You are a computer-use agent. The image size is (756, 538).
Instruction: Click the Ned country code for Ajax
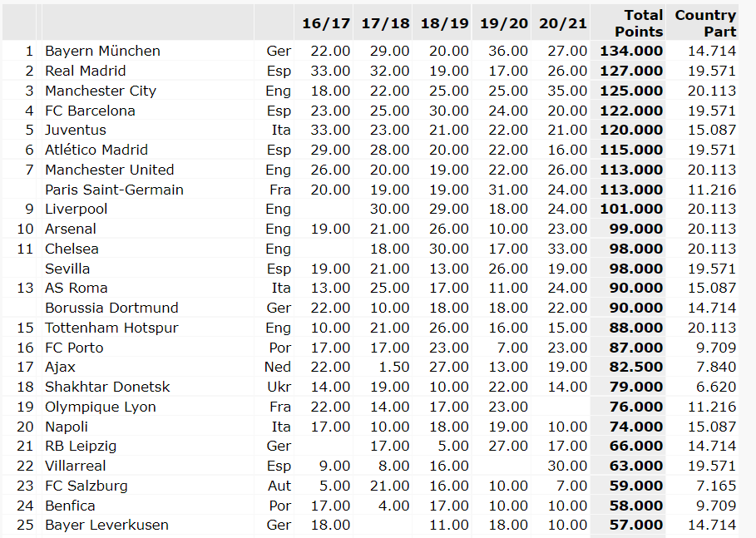[x=278, y=367]
